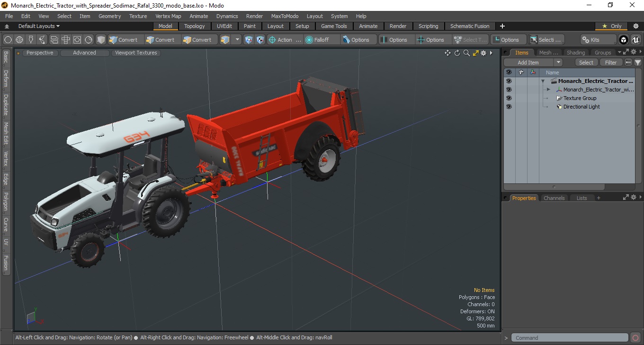
Task: Click the Perspective view button
Action: [x=40, y=53]
